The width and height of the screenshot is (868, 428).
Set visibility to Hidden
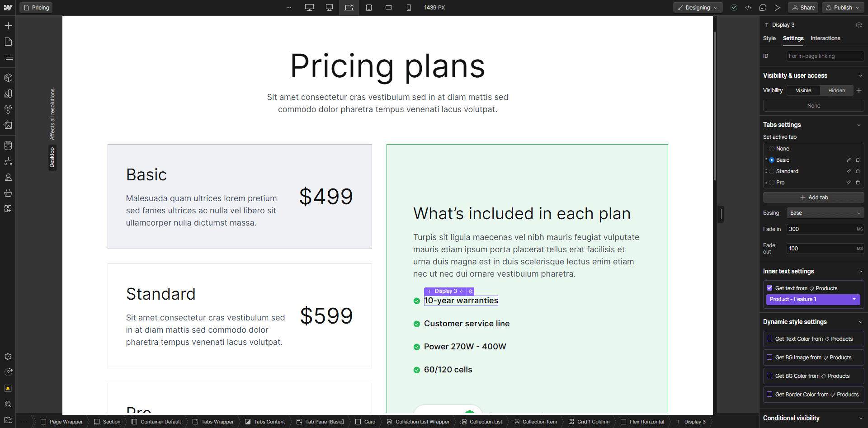[x=836, y=90]
